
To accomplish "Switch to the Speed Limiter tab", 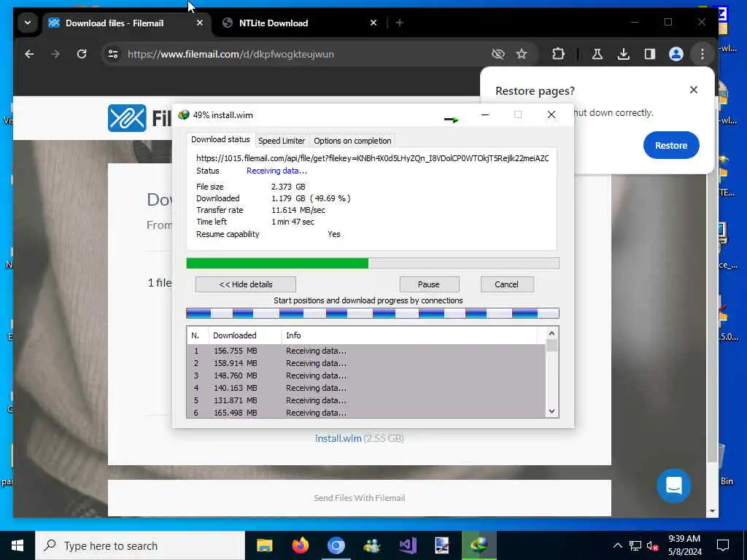I will [x=281, y=141].
